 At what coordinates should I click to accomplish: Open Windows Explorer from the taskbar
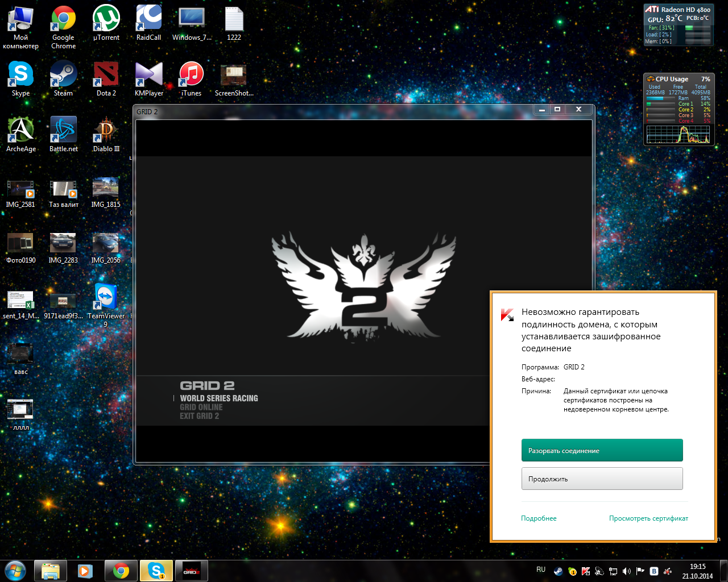(51, 571)
